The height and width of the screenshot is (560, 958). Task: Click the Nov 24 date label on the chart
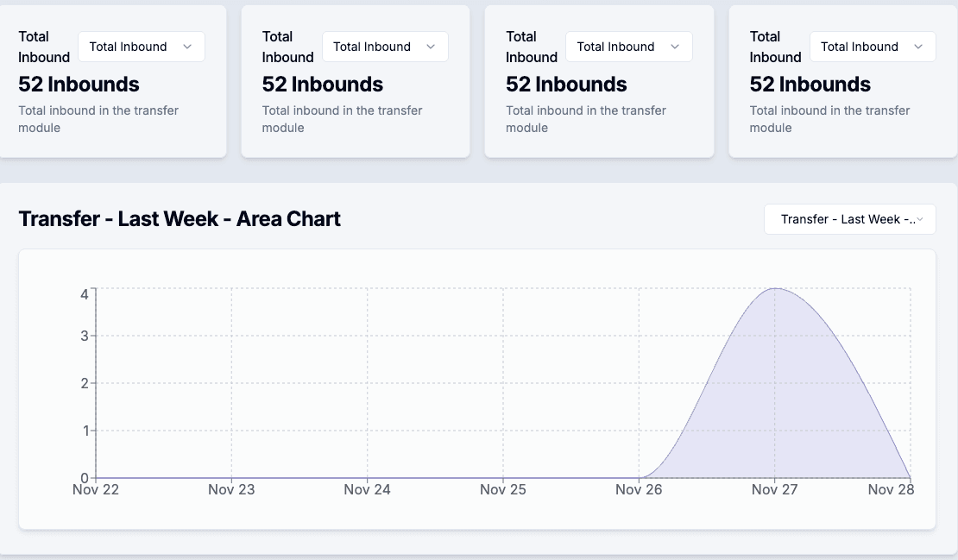367,489
